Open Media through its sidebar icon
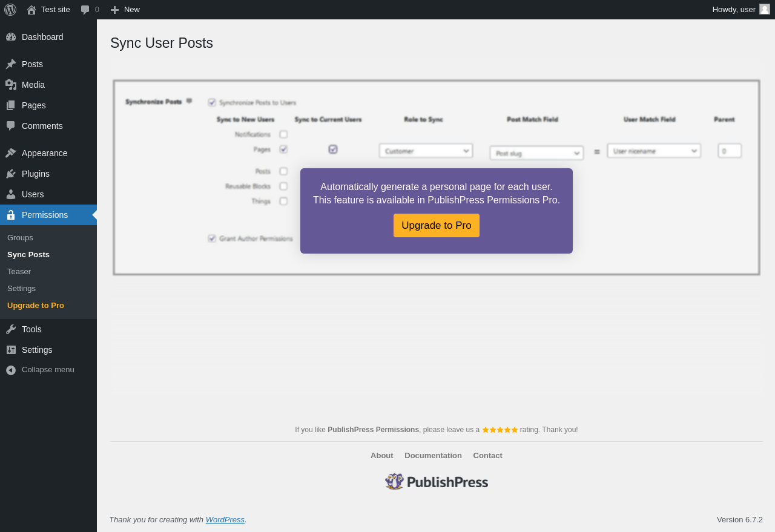The width and height of the screenshot is (775, 532). point(11,85)
